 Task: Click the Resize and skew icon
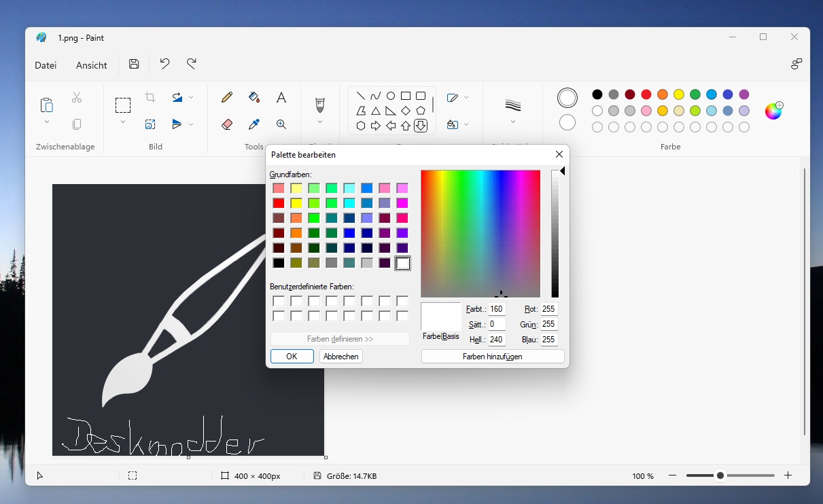pyautogui.click(x=150, y=124)
